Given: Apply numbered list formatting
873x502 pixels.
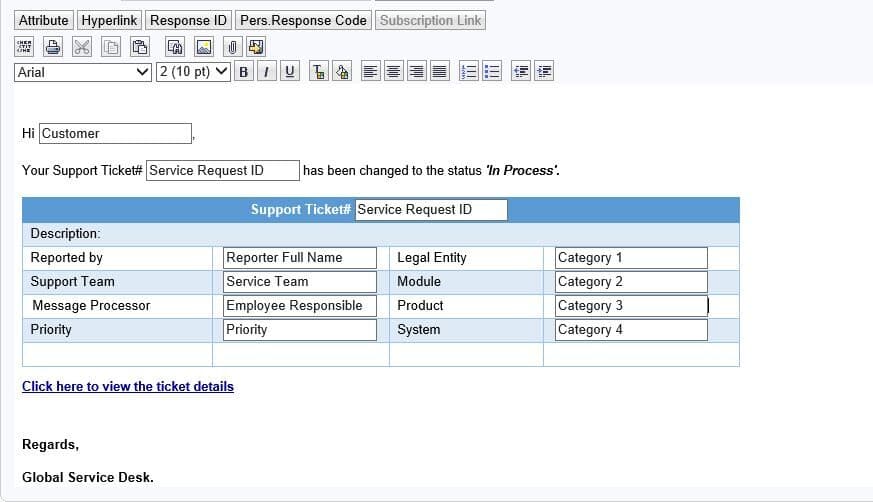Looking at the screenshot, I should tap(468, 71).
